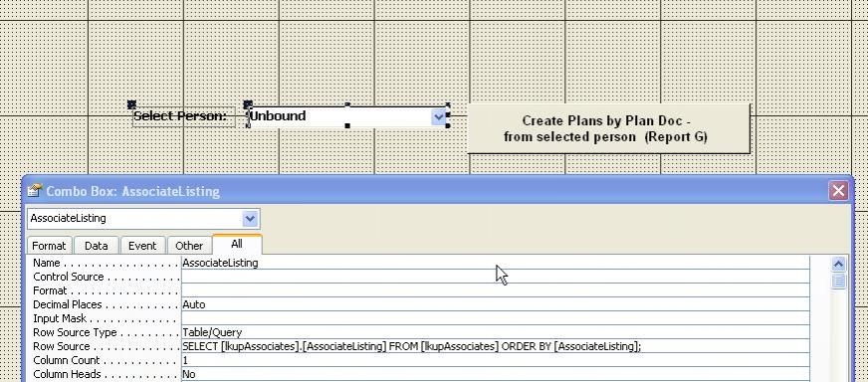This screenshot has width=868, height=382.
Task: Click the Row Source SQL statement field
Action: [x=496, y=346]
